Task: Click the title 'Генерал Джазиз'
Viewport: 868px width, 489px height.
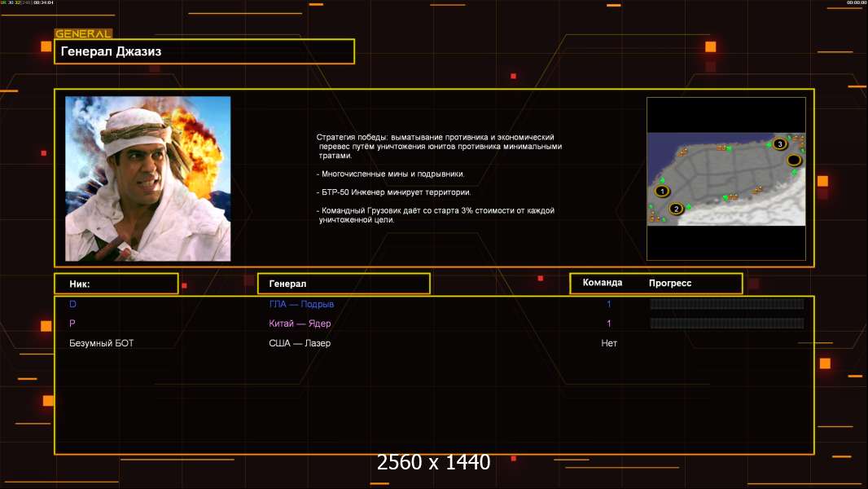Action: point(111,51)
